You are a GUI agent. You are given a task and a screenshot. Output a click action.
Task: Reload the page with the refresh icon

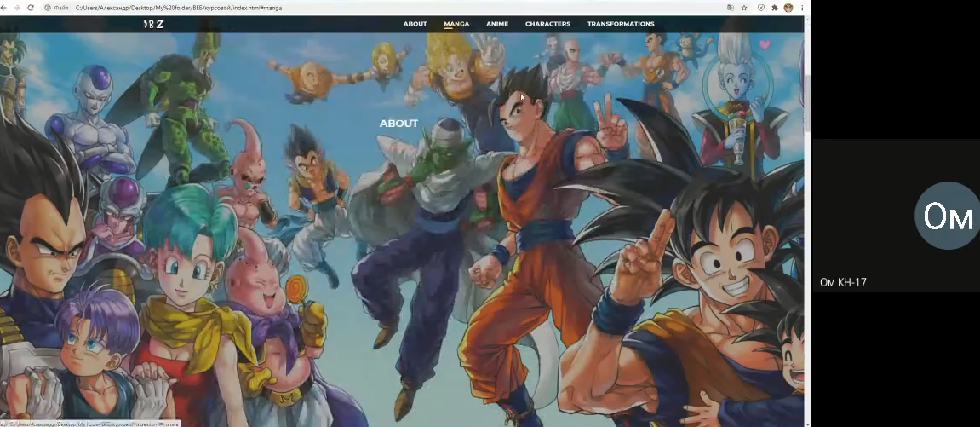click(x=31, y=8)
